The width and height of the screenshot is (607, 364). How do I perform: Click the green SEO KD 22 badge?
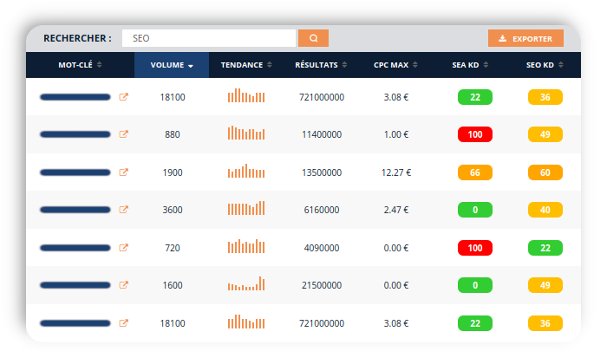tap(545, 248)
